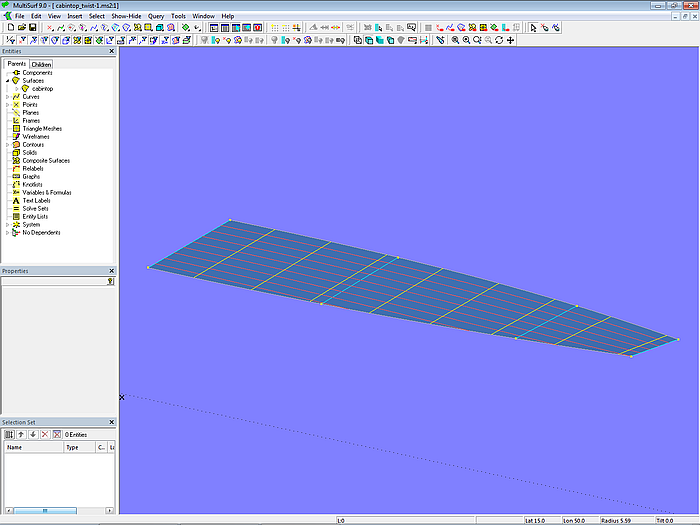The image size is (700, 525).
Task: Collapse the Surfaces tree node
Action: coord(8,81)
